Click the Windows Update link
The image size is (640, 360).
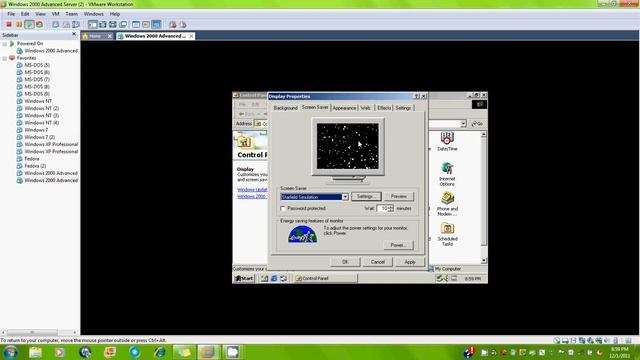coord(252,190)
